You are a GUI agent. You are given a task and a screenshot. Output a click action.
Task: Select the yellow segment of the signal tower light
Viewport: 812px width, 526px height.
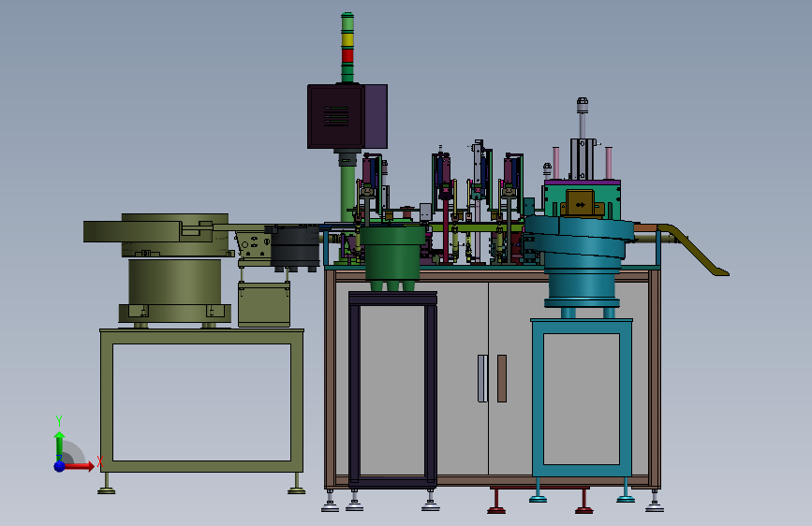(347, 40)
